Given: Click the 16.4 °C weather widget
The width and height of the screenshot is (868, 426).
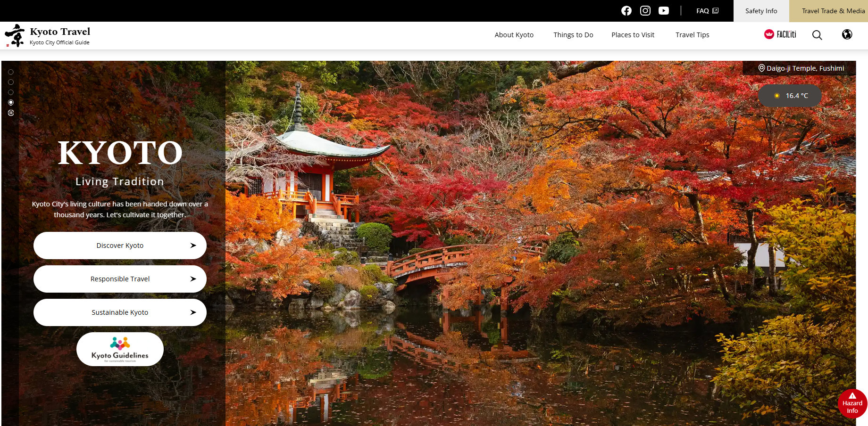Looking at the screenshot, I should (x=790, y=96).
